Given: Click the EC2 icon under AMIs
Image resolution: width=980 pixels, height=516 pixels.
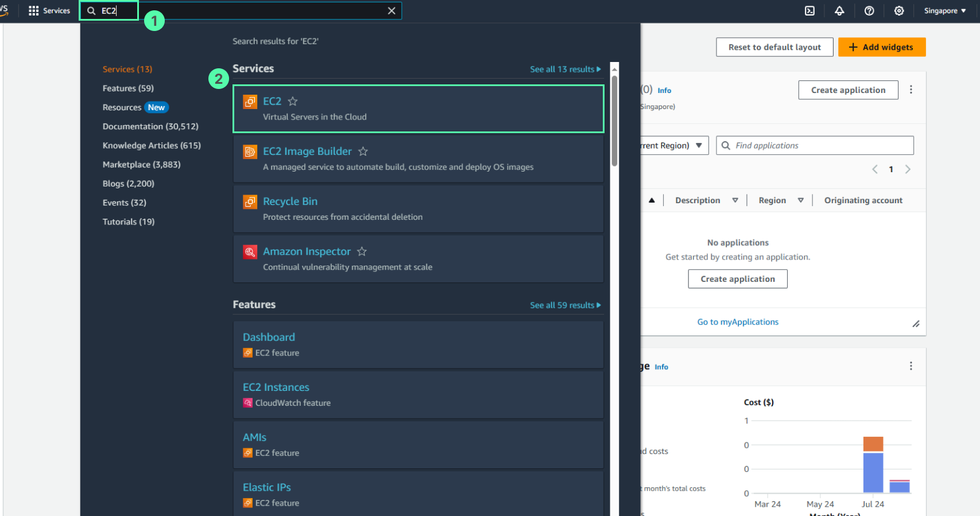Looking at the screenshot, I should tap(247, 453).
